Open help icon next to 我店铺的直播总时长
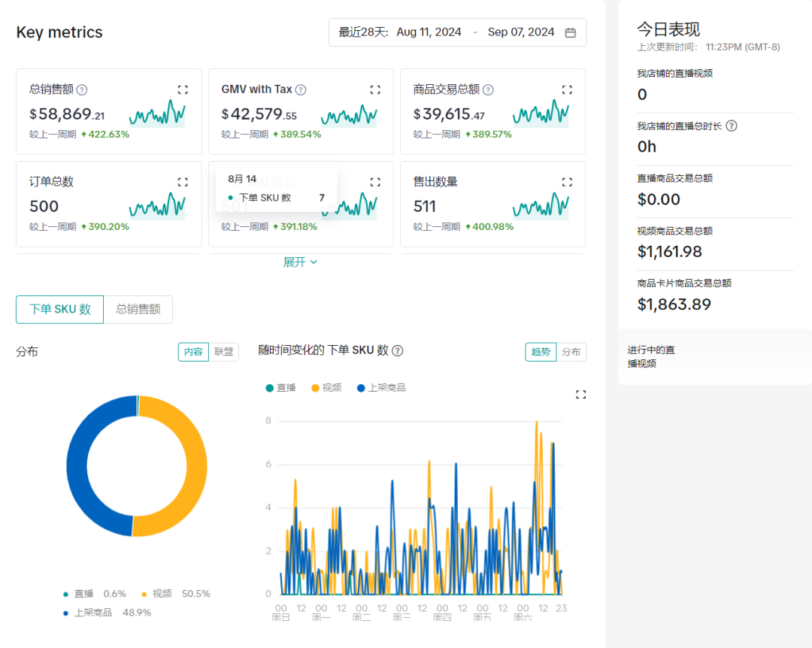The width and height of the screenshot is (812, 648). point(732,126)
